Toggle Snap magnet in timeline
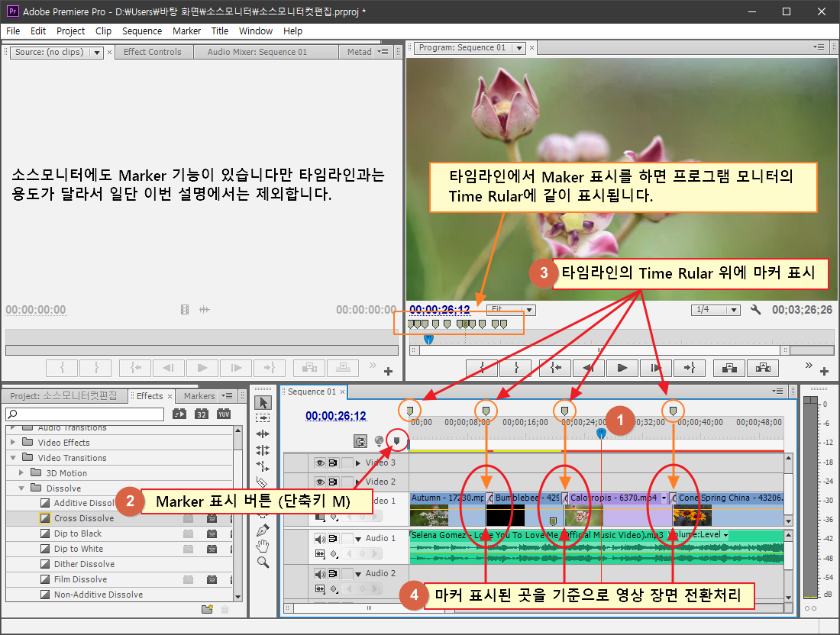840x635 pixels. click(360, 441)
